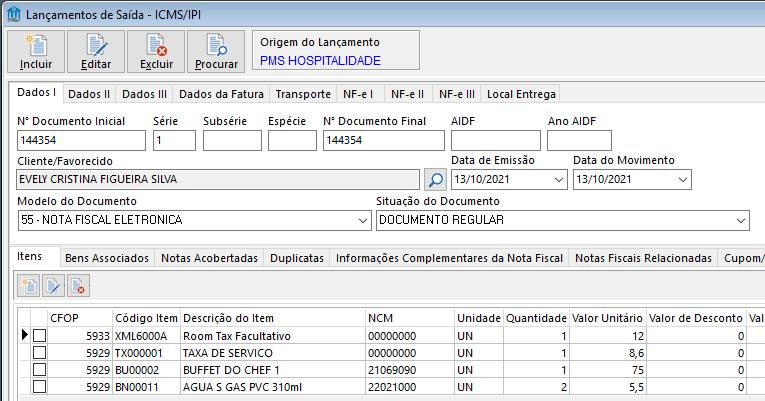Click the Editar toolbar button
This screenshot has height=401, width=765.
(96, 51)
